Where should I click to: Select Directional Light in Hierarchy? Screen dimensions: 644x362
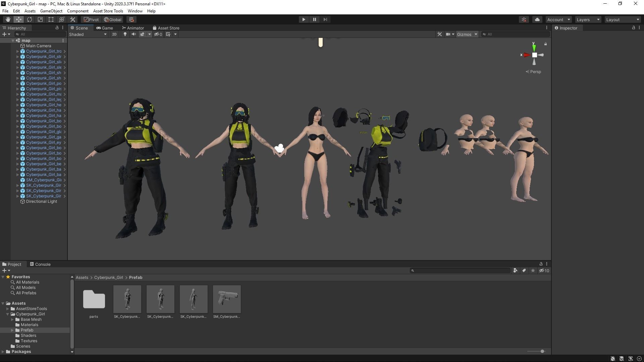[x=42, y=201]
